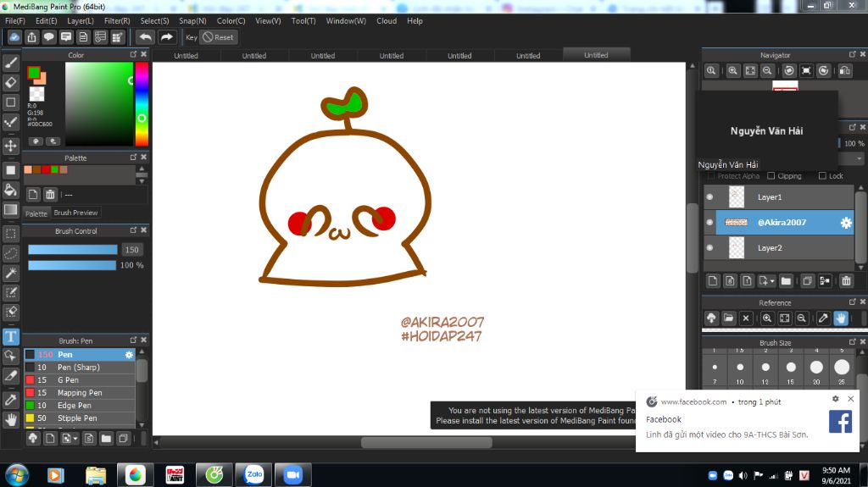Image resolution: width=868 pixels, height=487 pixels.
Task: Select the Brush tool in left toolbar
Action: [10, 63]
